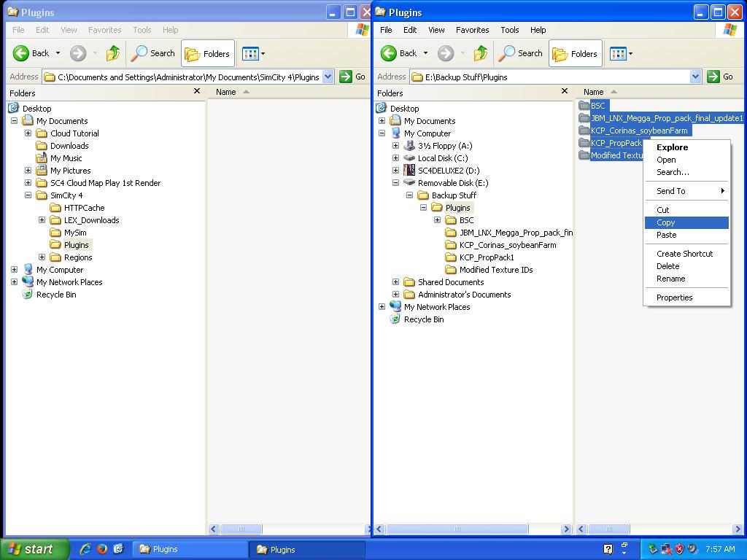Open the Favorites menu in right window

pos(472,30)
